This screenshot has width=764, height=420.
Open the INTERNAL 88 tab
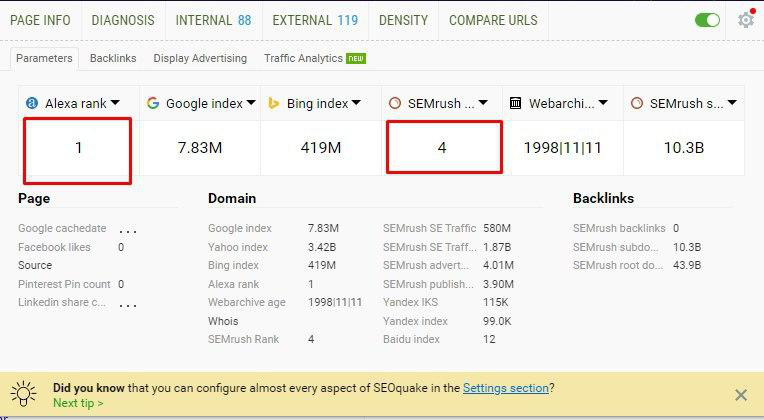click(213, 20)
